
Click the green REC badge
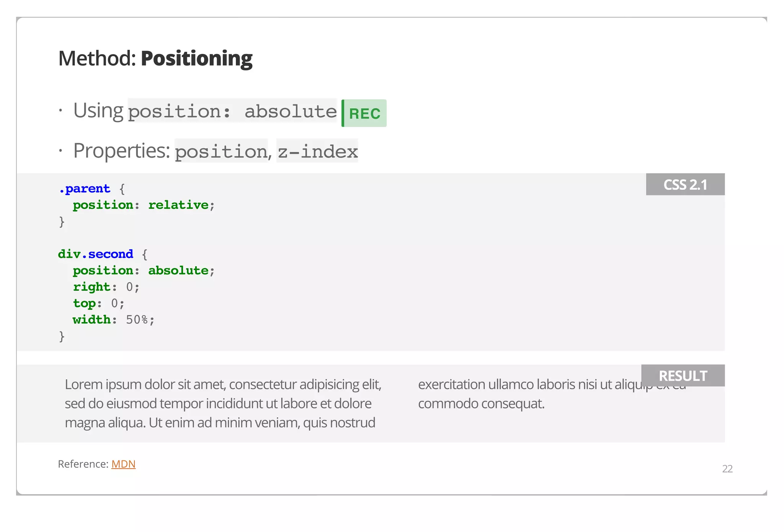pos(364,113)
